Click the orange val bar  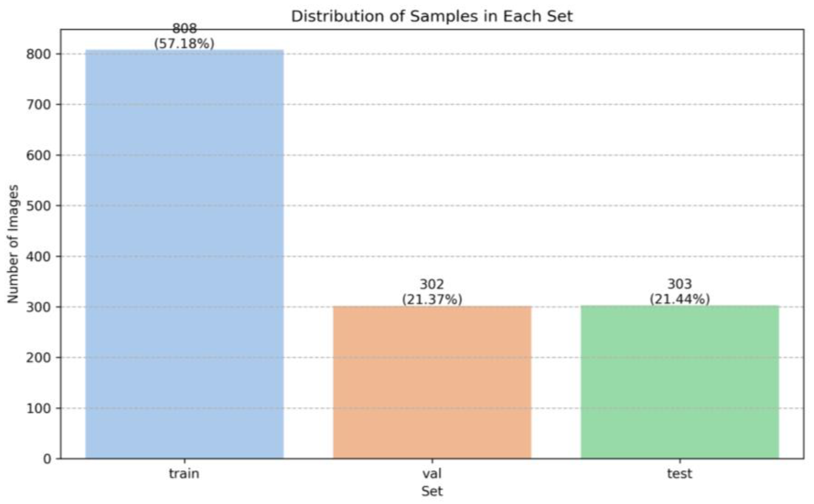pos(432,382)
